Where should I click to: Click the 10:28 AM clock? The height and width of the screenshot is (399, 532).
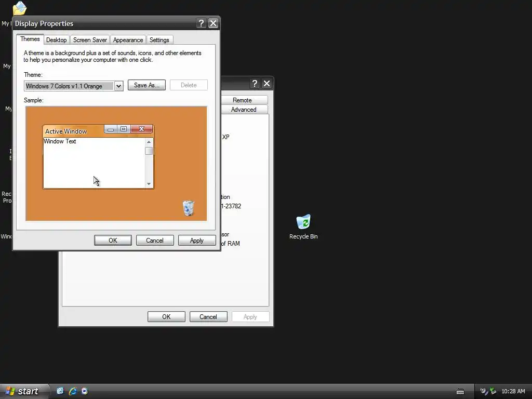[513, 392]
